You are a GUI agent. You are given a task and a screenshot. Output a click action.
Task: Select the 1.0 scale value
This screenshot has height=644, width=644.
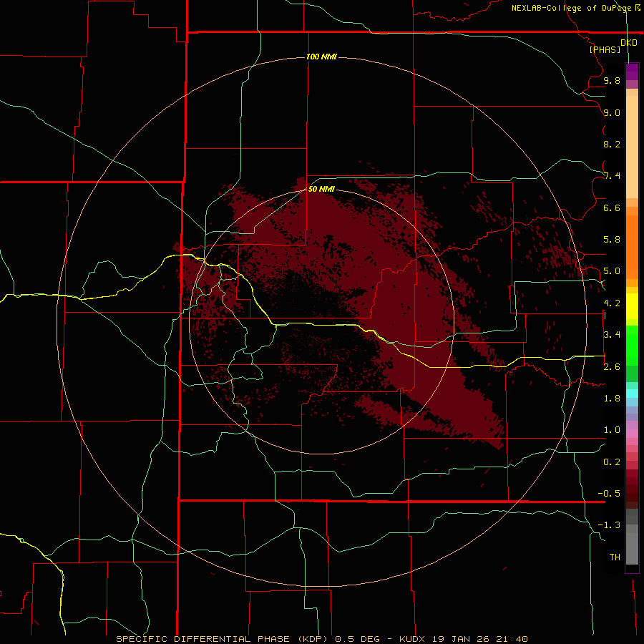pyautogui.click(x=612, y=430)
